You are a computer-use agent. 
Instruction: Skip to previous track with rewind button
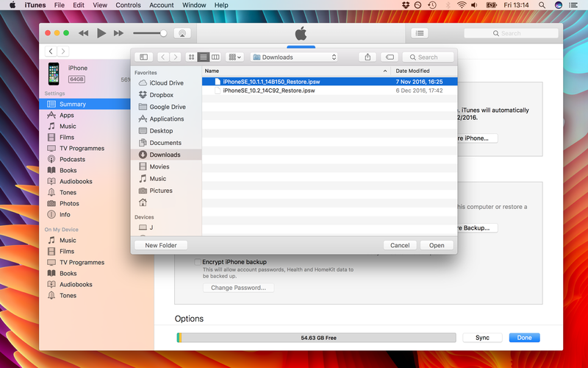coord(83,33)
